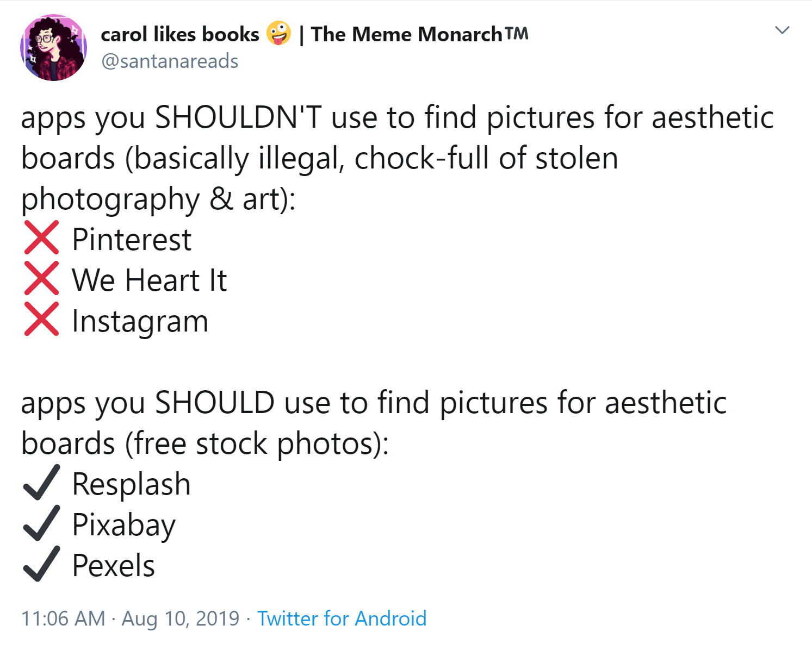
Task: Click the Aug 10, 2019 date
Action: click(x=180, y=618)
